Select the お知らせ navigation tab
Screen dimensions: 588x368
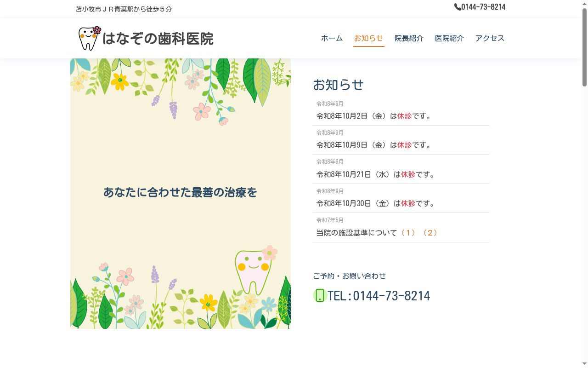pos(368,38)
